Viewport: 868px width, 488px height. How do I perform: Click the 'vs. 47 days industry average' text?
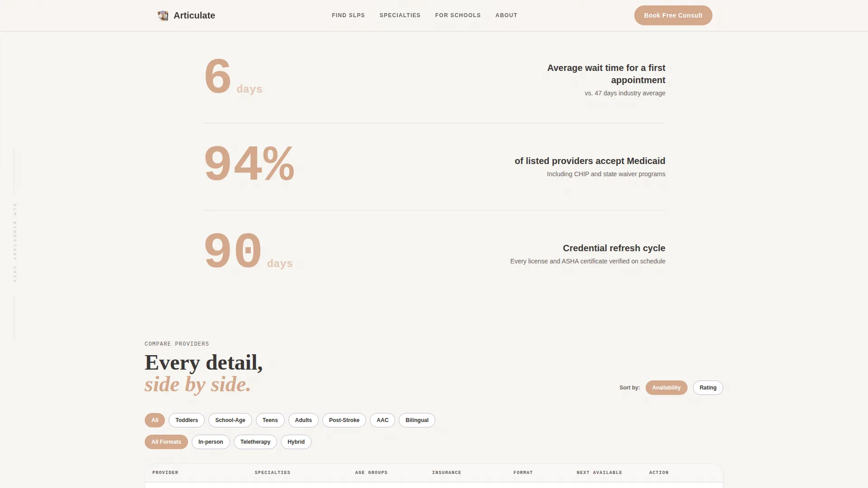pos(625,93)
